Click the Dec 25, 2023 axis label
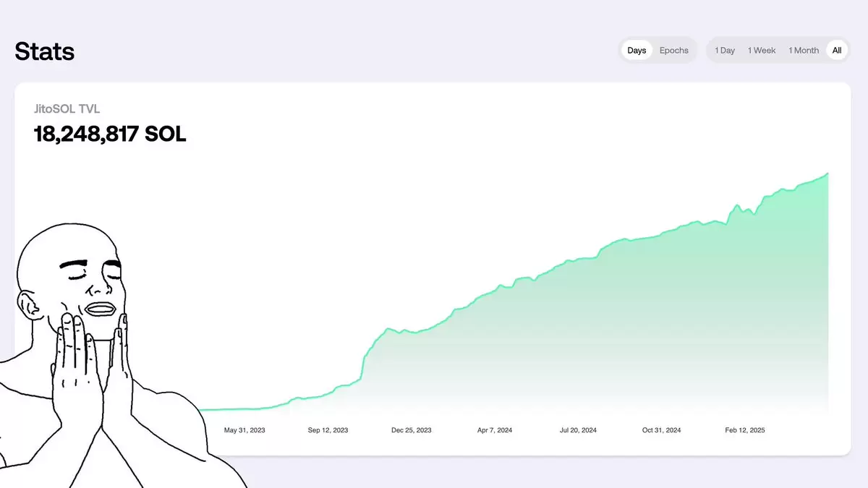Image resolution: width=868 pixels, height=488 pixels. coord(412,430)
